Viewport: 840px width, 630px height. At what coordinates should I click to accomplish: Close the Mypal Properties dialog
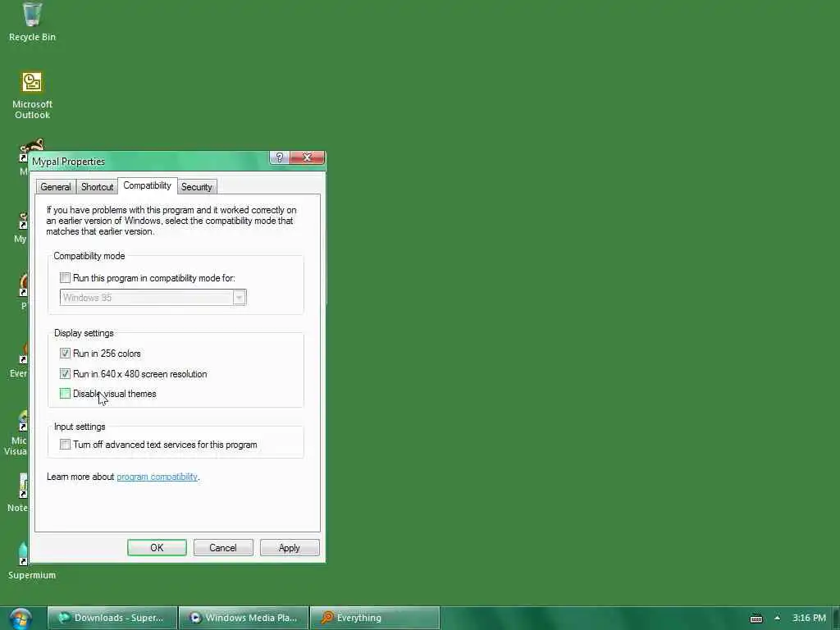pyautogui.click(x=307, y=157)
